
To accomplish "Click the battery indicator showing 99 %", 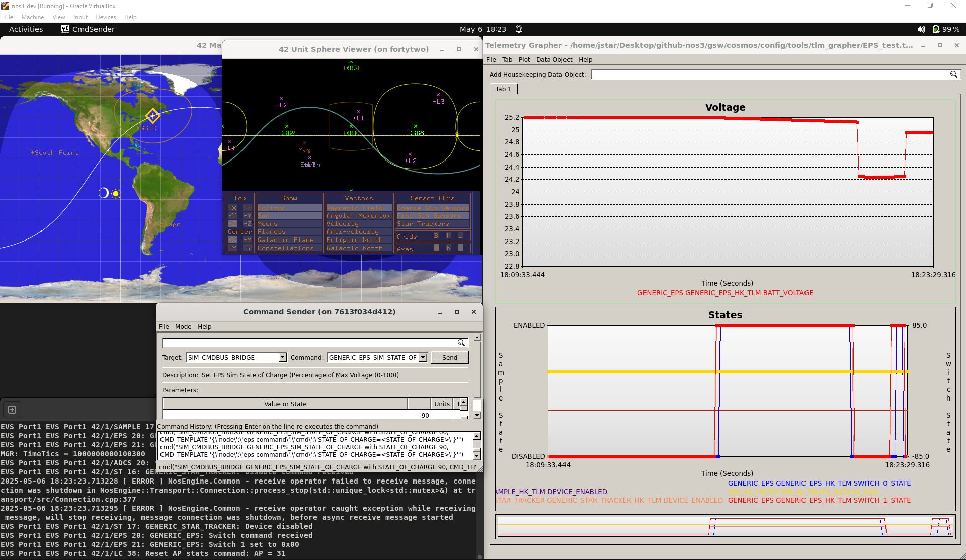I will pos(946,29).
